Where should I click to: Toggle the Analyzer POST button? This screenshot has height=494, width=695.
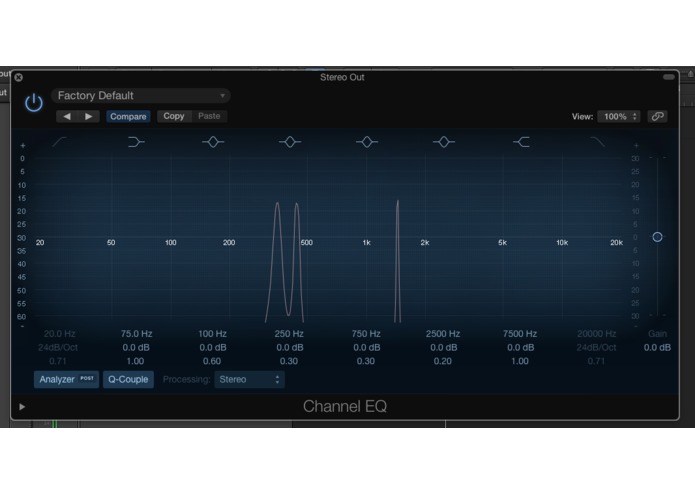[66, 380]
